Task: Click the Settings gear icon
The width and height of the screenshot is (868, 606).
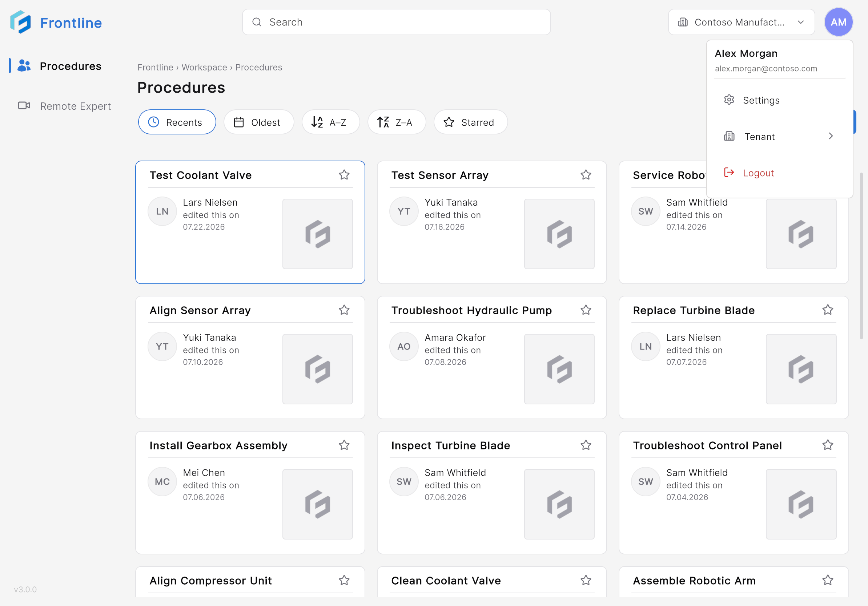Action: tap(729, 100)
